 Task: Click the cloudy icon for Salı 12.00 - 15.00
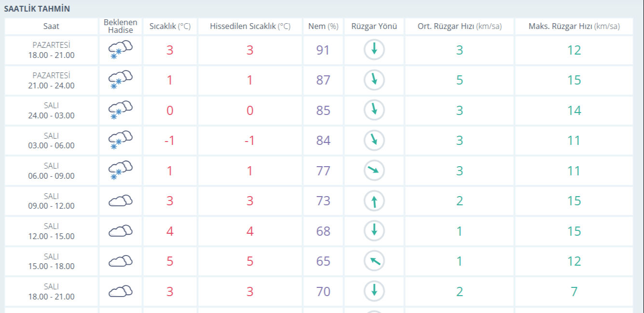tap(120, 231)
